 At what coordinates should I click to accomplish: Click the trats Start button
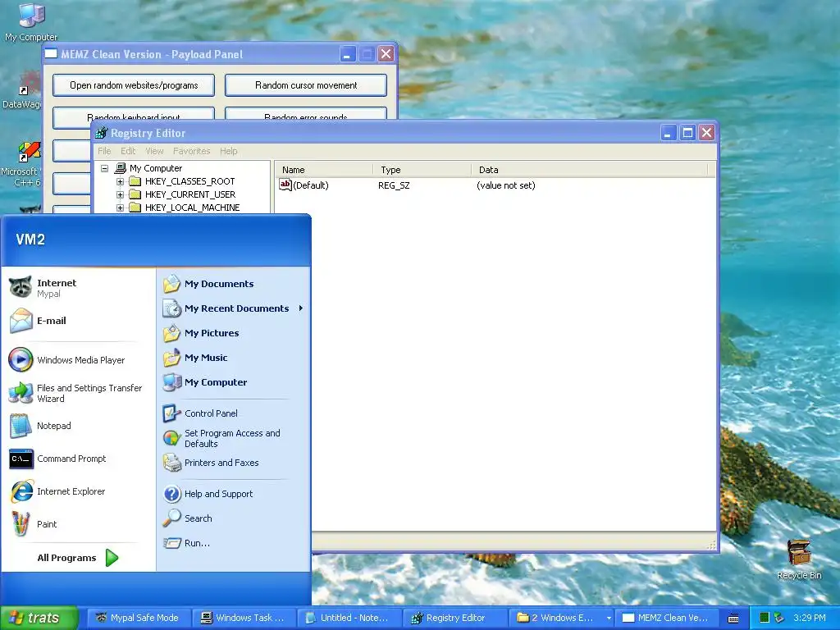pyautogui.click(x=38, y=618)
